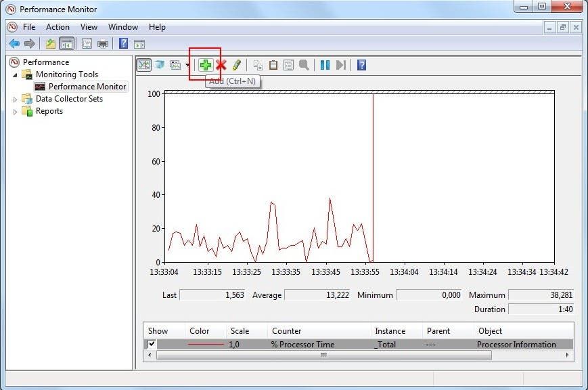Viewport: 588px width, 390px height.
Task: Click Copy Properties icon in graph toolbar
Action: [x=258, y=65]
